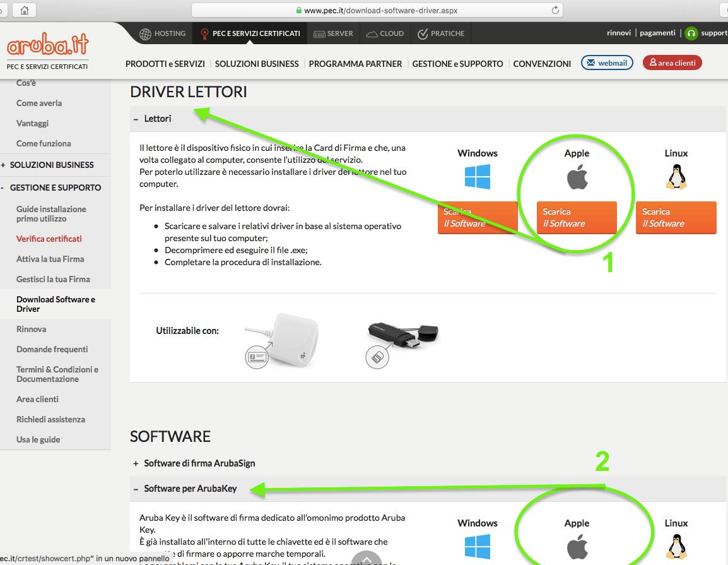Open Verifica certificati link
This screenshot has height=565, width=728.
tap(49, 239)
